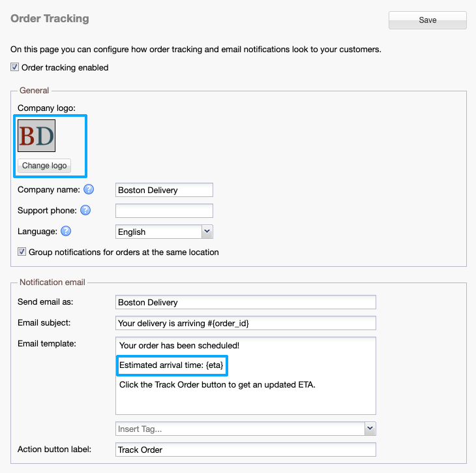
Task: Click the Save button
Action: [428, 20]
